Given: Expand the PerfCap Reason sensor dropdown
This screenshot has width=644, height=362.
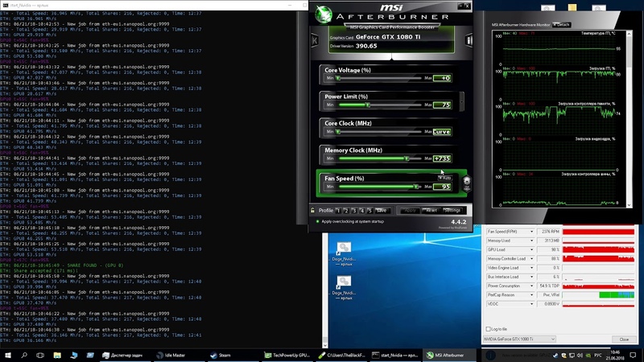Looking at the screenshot, I should click(531, 294).
